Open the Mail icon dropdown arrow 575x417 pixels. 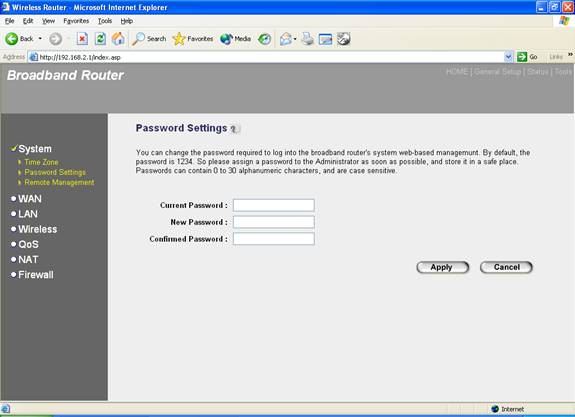pyautogui.click(x=295, y=39)
